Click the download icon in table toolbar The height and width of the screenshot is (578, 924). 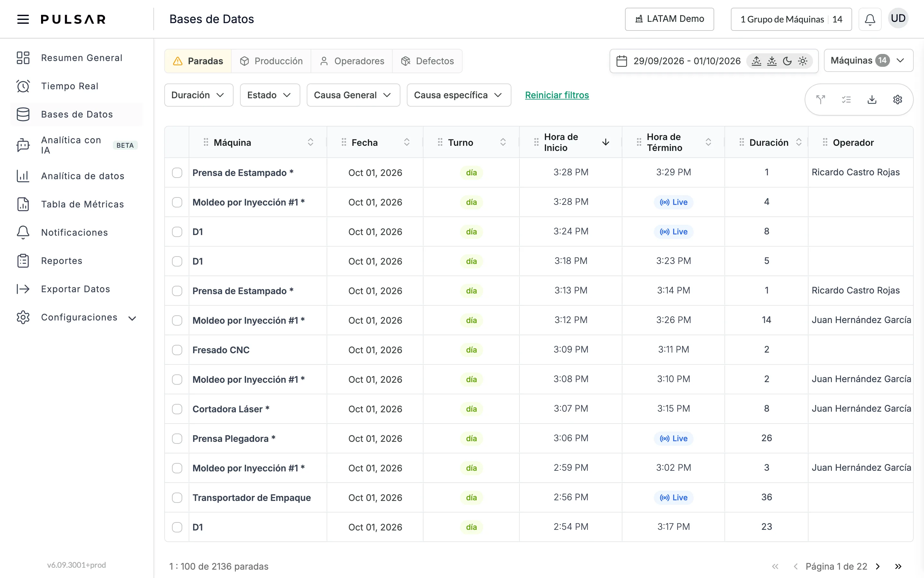872,100
